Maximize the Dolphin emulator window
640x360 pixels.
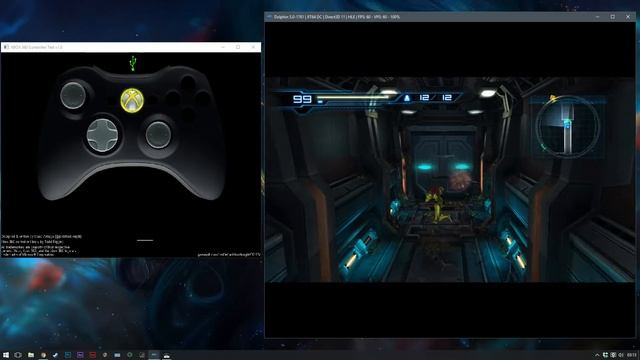click(613, 17)
